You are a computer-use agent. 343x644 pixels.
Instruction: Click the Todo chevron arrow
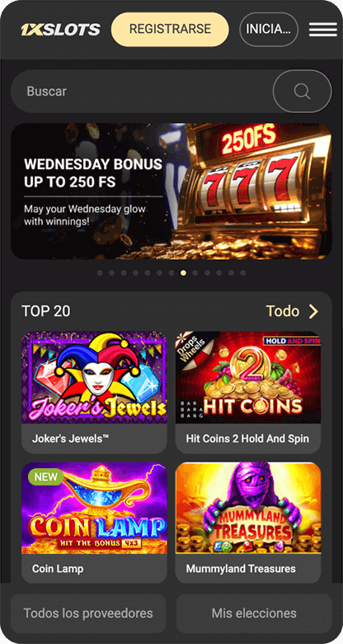coord(313,312)
